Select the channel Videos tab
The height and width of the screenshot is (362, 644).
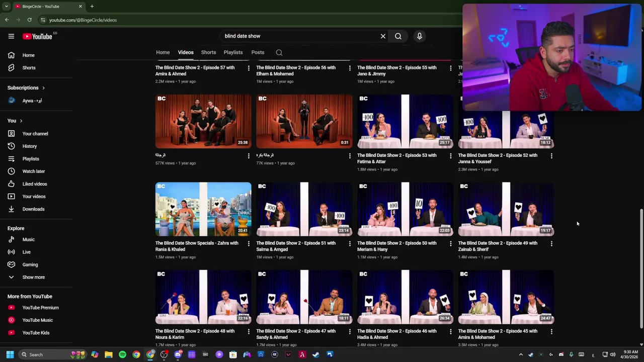click(186, 52)
